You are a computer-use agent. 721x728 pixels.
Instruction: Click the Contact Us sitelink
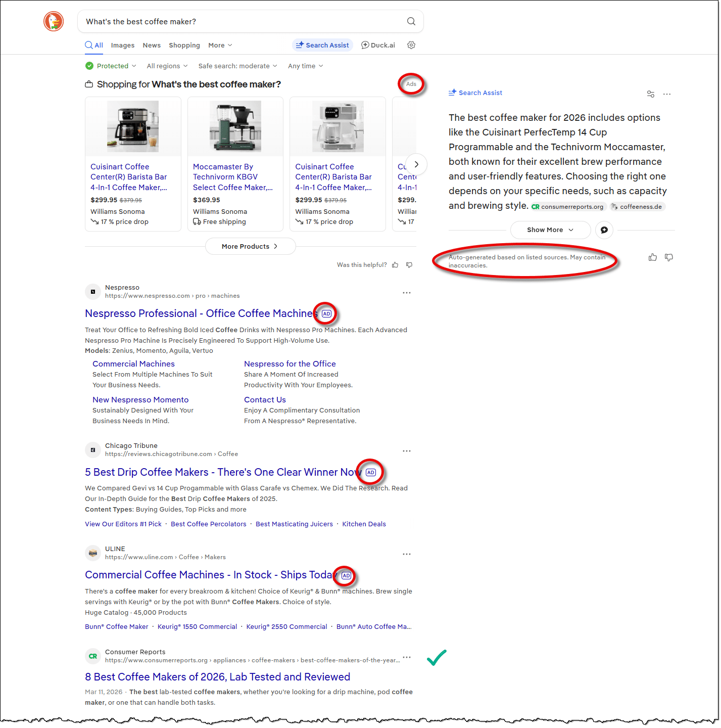(265, 400)
